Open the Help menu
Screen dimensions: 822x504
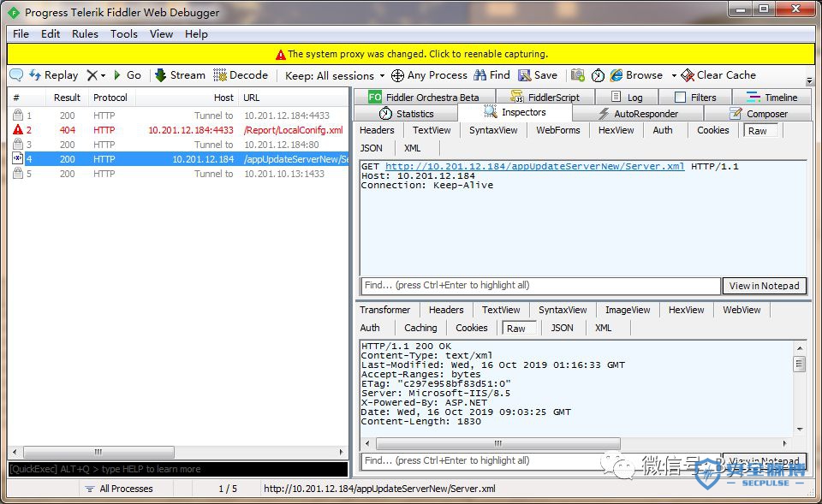(196, 34)
